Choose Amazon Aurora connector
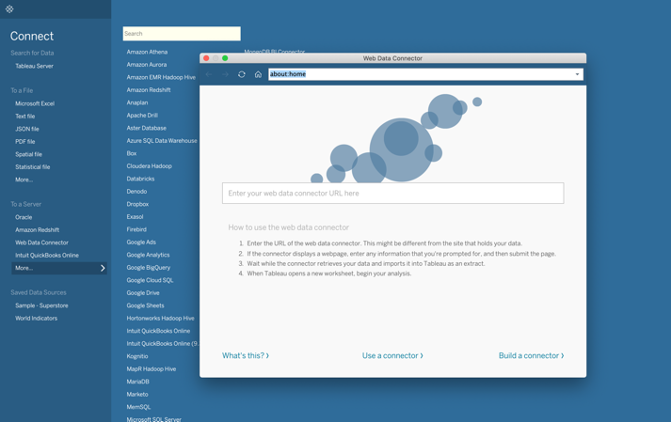Screen dimensions: 672x422 (x=147, y=65)
